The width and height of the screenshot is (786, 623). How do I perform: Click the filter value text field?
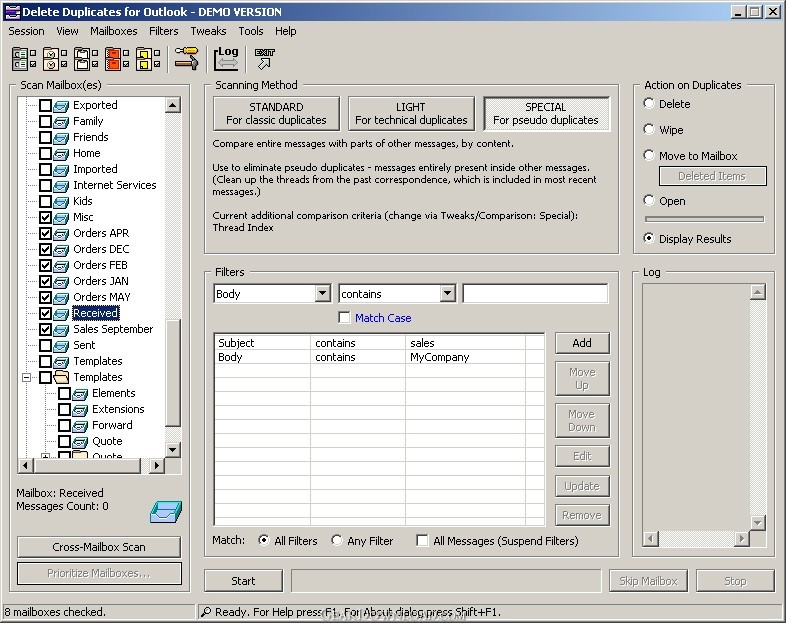click(535, 294)
